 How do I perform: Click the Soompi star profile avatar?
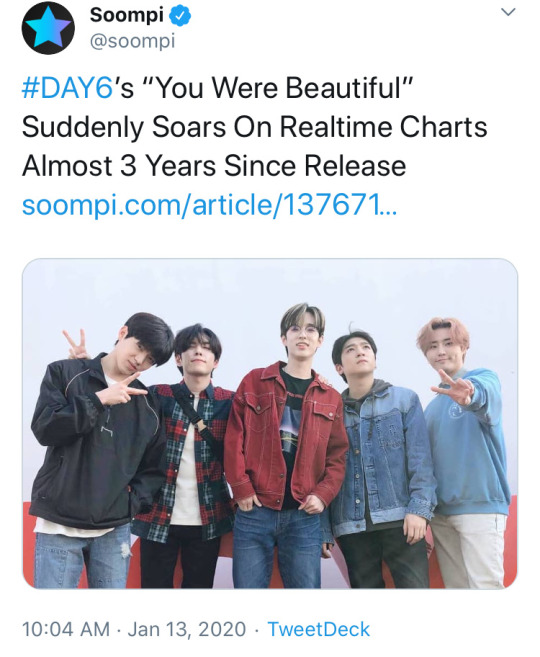[48, 28]
